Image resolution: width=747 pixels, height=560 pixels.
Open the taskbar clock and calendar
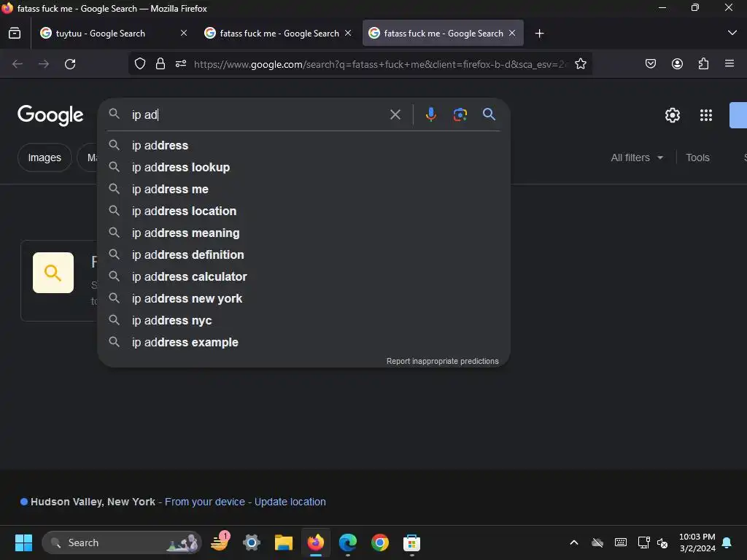point(697,542)
